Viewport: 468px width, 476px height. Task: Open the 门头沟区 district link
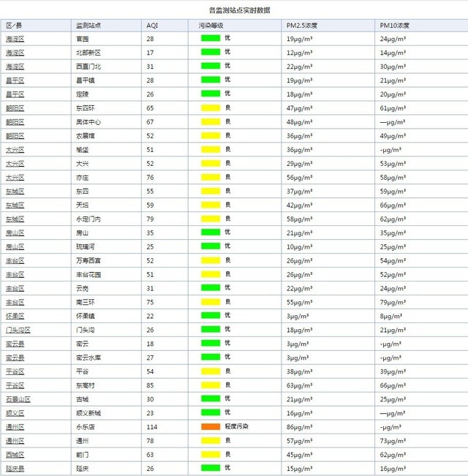[18, 330]
